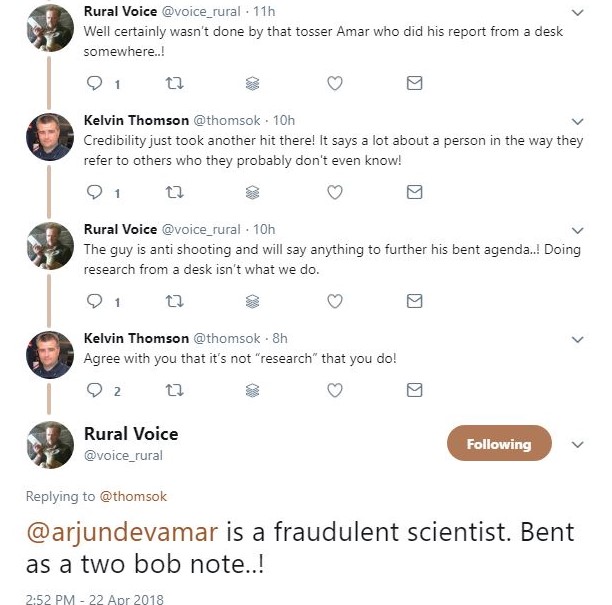Open the Buffer share icon on the 11h tweet
612x605 pixels.
253,84
